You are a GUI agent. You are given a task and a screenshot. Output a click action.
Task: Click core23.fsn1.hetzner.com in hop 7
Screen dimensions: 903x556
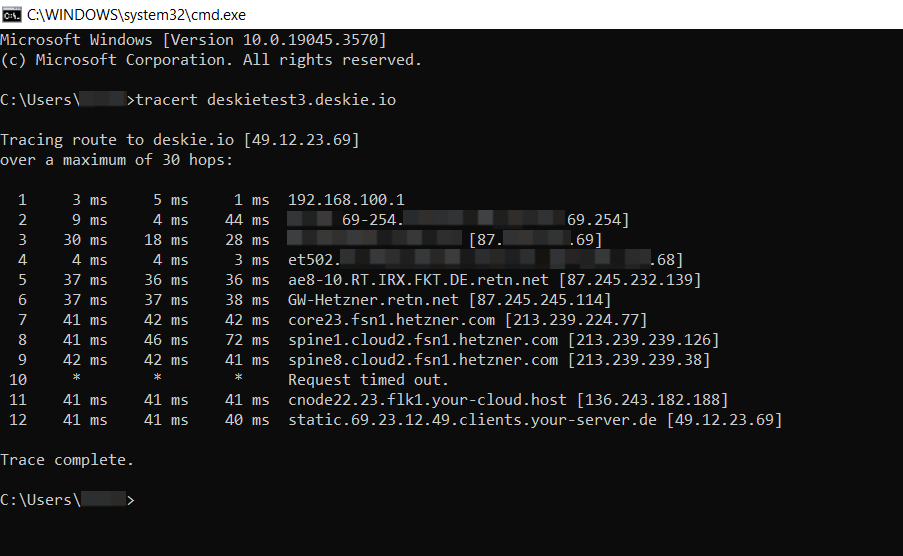(391, 320)
